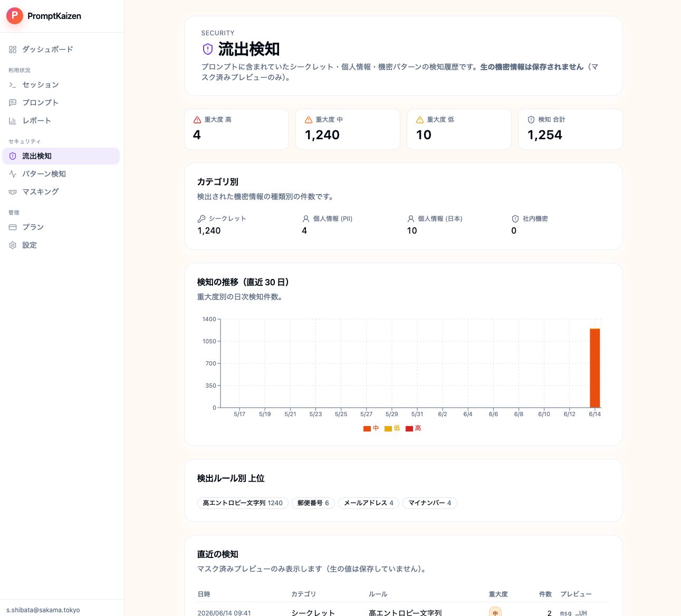
Task: Click the 2026/06/14 09:41 timestamp cell
Action: [224, 613]
